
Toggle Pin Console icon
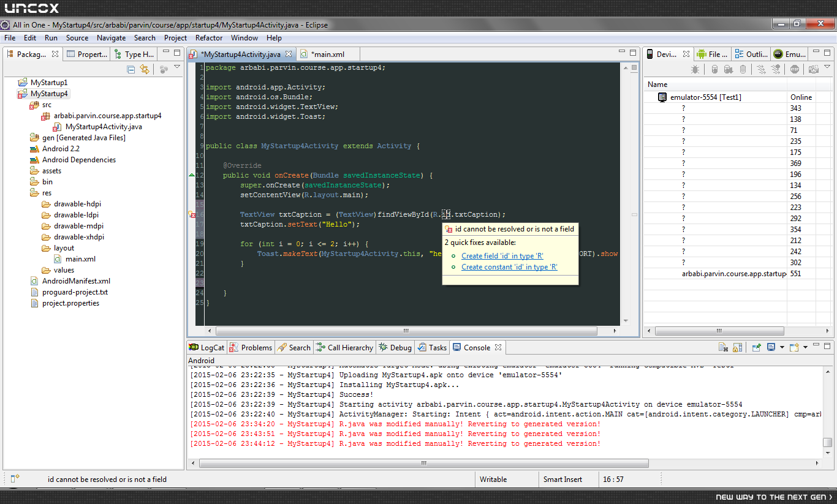coord(757,348)
